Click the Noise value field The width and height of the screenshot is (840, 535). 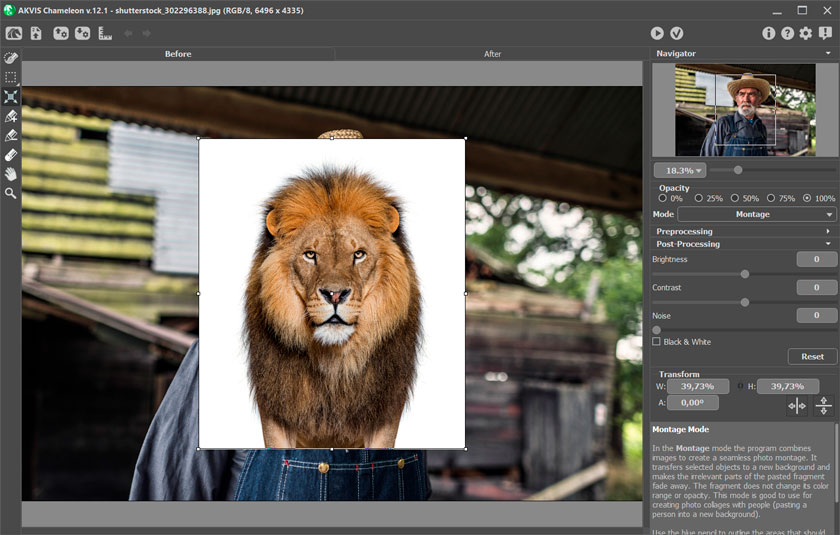pos(816,315)
